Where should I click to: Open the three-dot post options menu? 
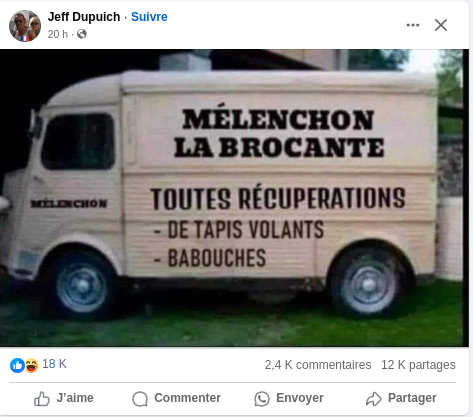click(413, 25)
